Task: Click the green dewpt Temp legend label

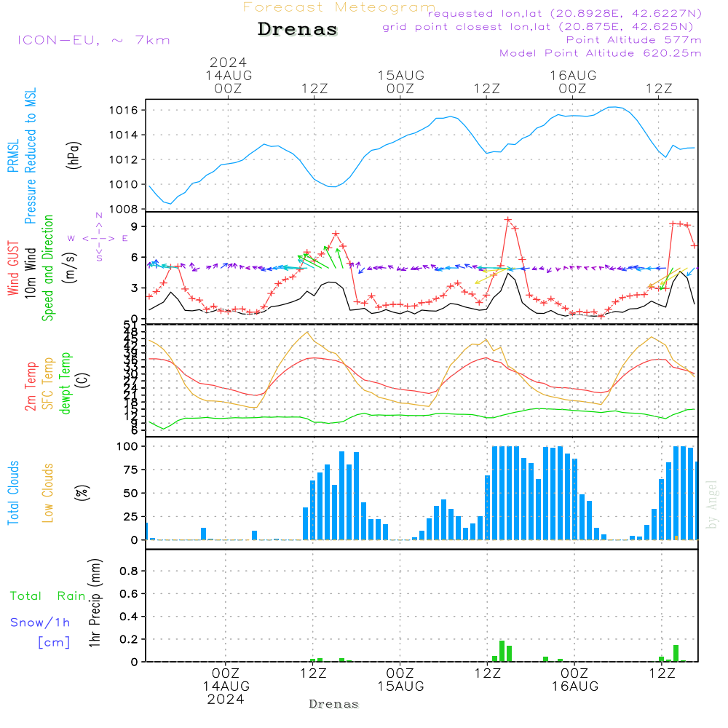Action: point(66,384)
